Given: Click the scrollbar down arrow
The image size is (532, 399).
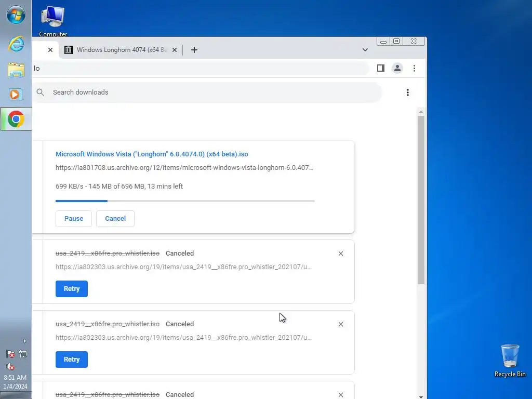Looking at the screenshot, I should [421, 396].
